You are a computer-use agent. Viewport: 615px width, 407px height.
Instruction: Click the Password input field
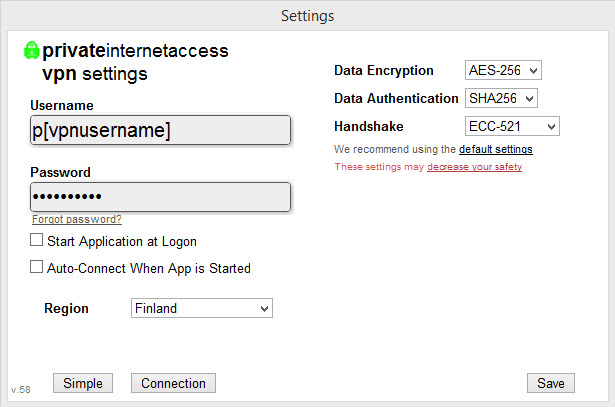[x=160, y=197]
